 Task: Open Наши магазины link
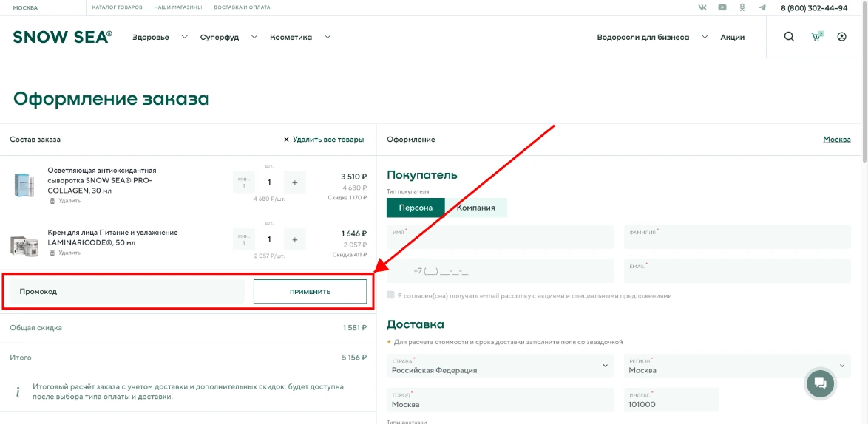[x=178, y=7]
